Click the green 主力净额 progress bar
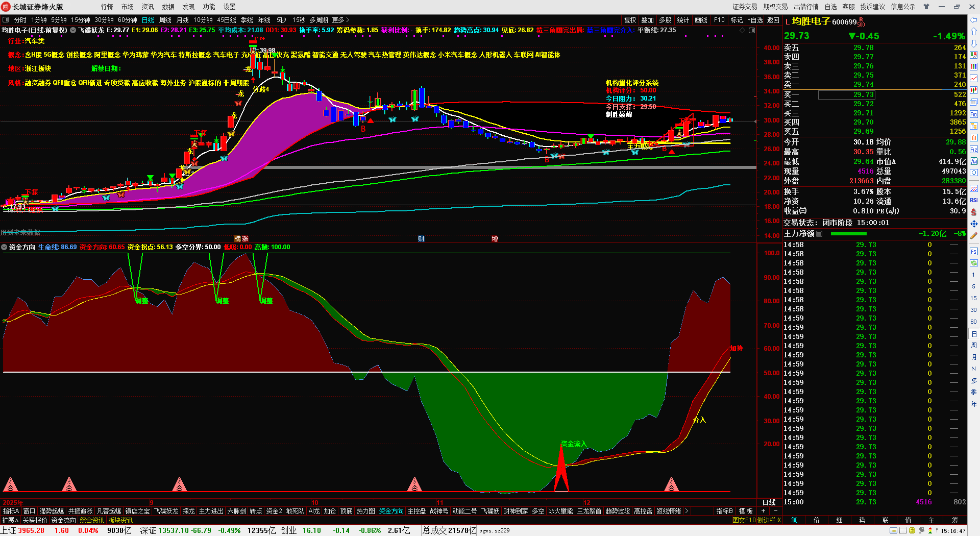980x536 pixels. pos(849,234)
